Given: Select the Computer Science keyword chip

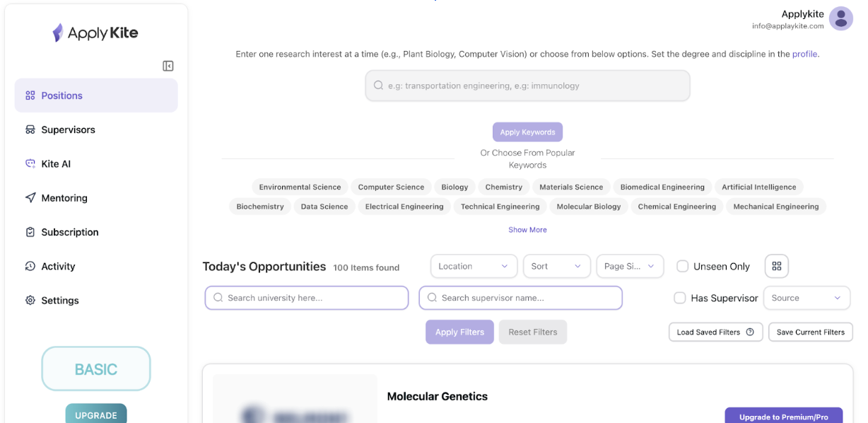Looking at the screenshot, I should point(391,187).
